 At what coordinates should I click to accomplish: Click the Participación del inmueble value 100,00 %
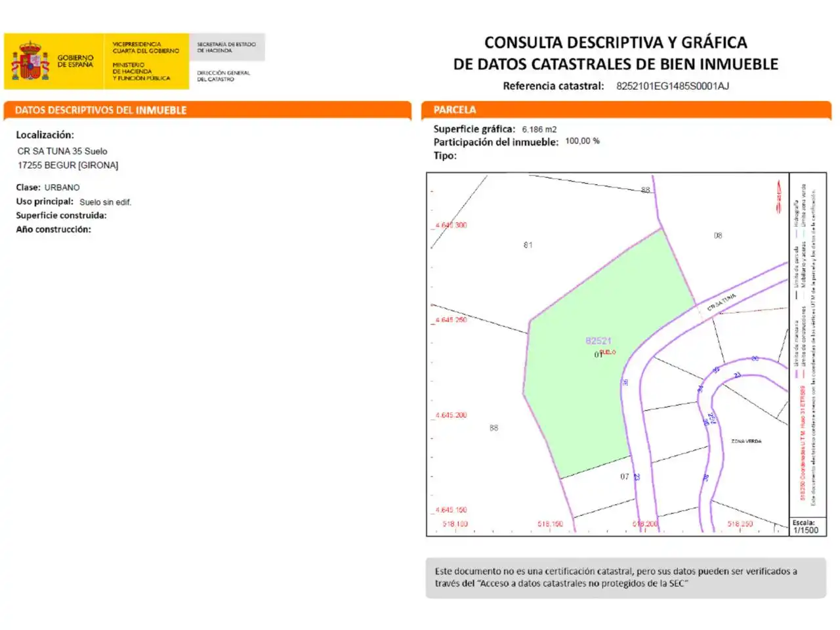click(x=582, y=141)
